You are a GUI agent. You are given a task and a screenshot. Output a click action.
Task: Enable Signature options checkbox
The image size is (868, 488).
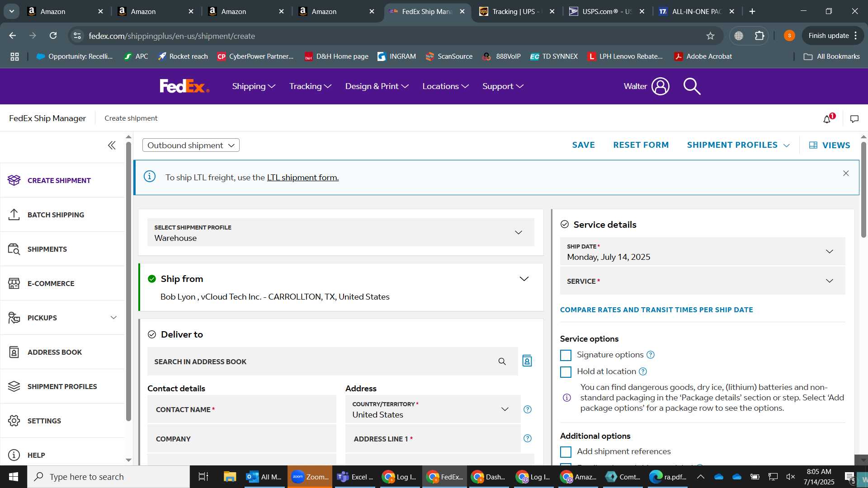566,355
